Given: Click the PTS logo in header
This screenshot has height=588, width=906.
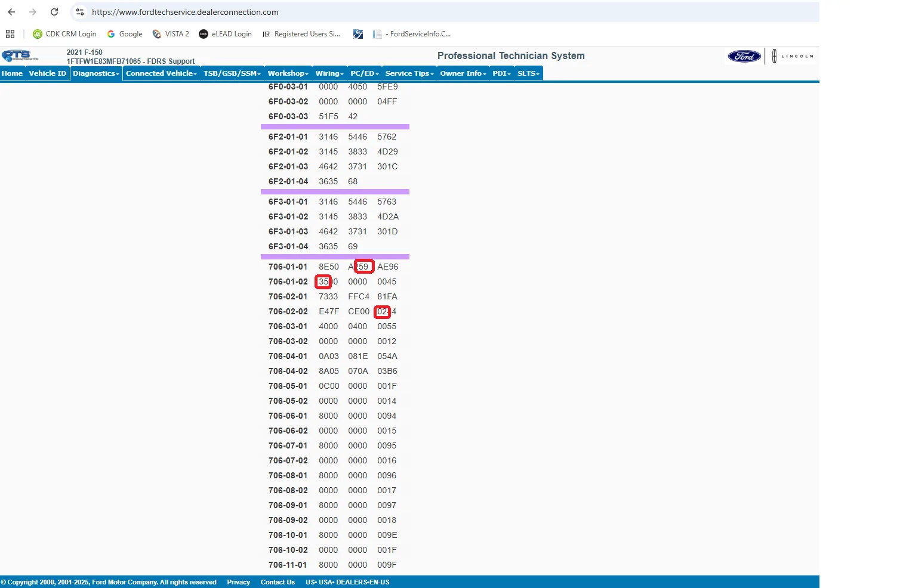Looking at the screenshot, I should (20, 56).
